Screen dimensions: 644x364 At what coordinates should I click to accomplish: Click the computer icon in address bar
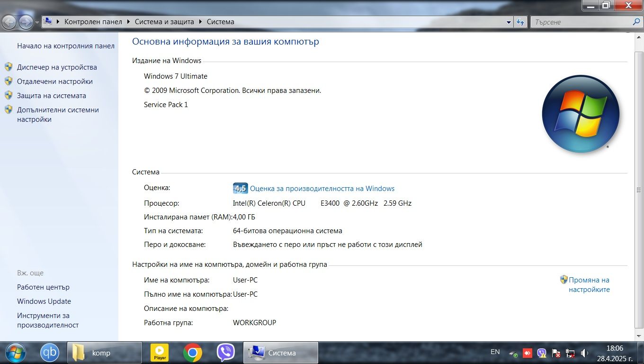48,21
